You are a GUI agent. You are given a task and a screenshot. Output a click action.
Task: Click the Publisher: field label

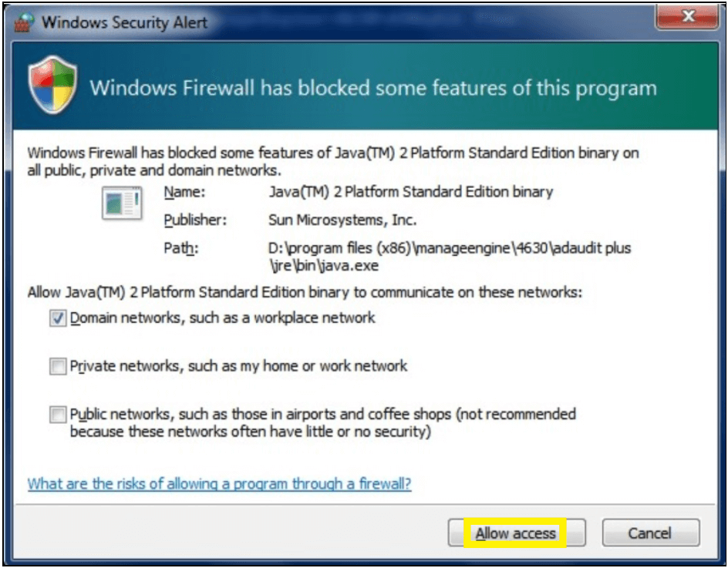point(195,220)
